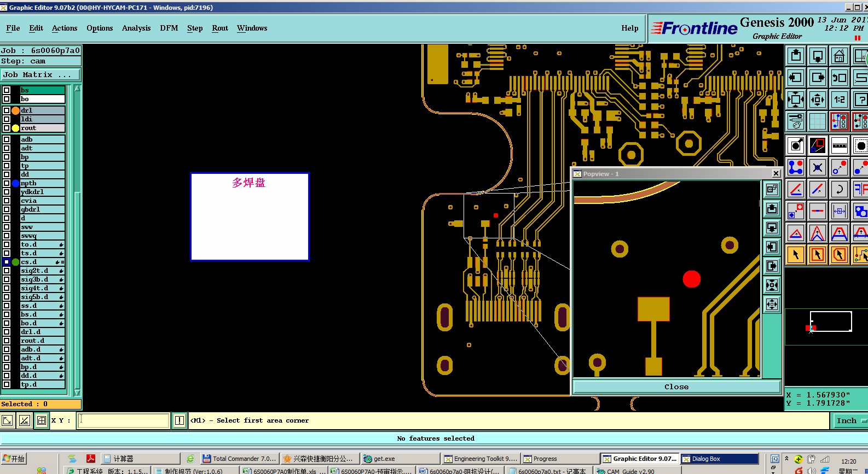
Task: Toggle the checkbox for layer npth
Action: [7, 183]
